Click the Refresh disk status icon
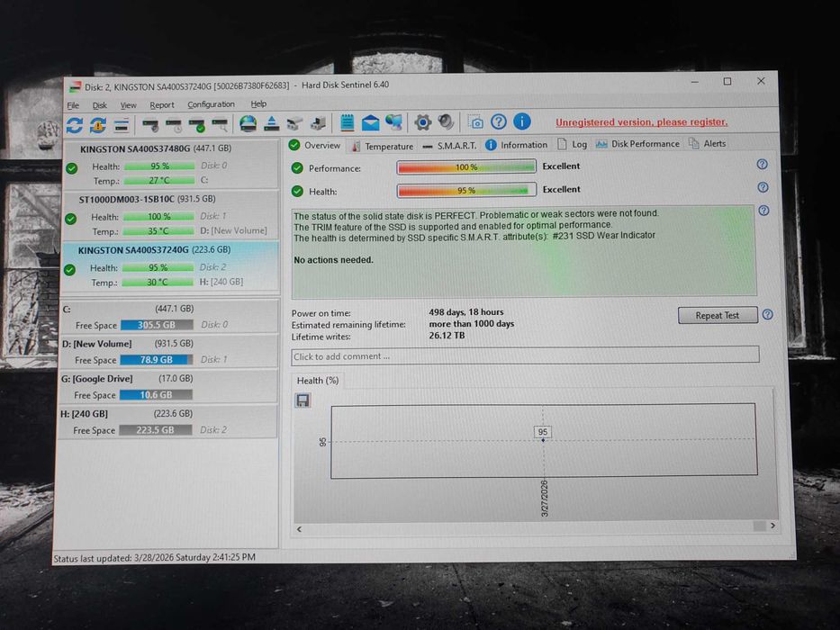Screen dimensions: 840x630 (x=75, y=125)
